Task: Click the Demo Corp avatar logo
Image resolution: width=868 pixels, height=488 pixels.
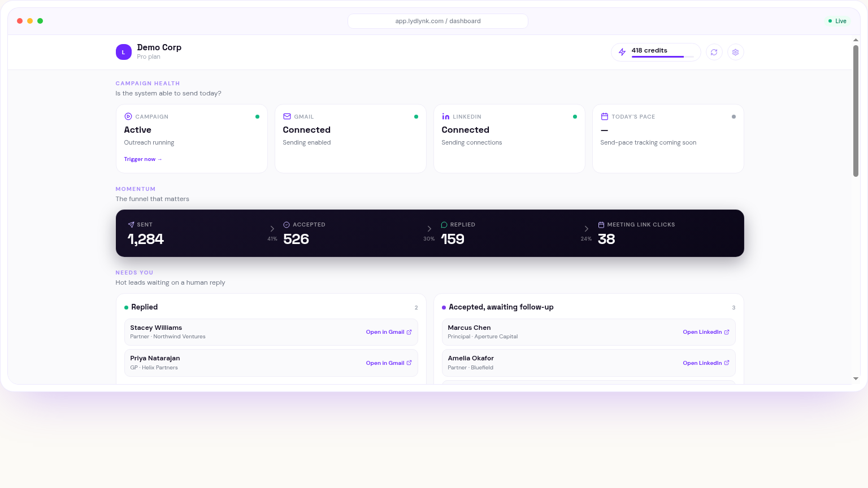Action: [x=124, y=52]
